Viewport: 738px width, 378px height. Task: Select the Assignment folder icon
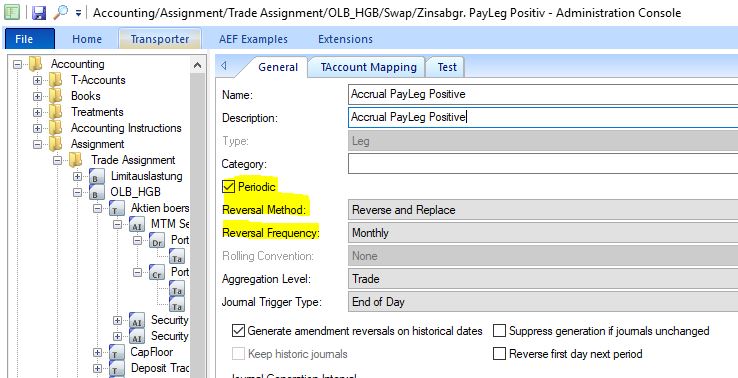[x=56, y=144]
